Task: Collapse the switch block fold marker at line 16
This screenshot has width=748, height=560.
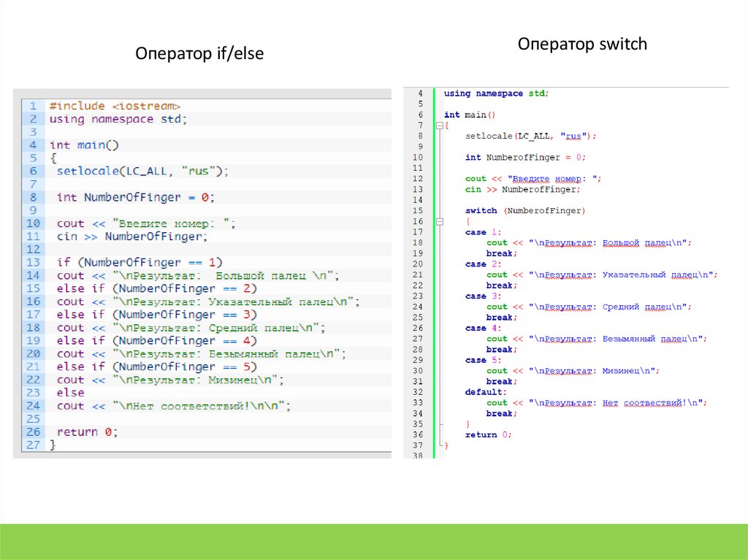Action: pos(440,221)
